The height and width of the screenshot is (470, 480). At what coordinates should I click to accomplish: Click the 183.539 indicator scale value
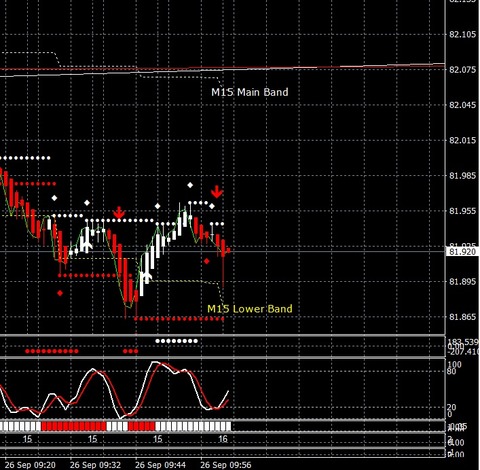tap(463, 342)
